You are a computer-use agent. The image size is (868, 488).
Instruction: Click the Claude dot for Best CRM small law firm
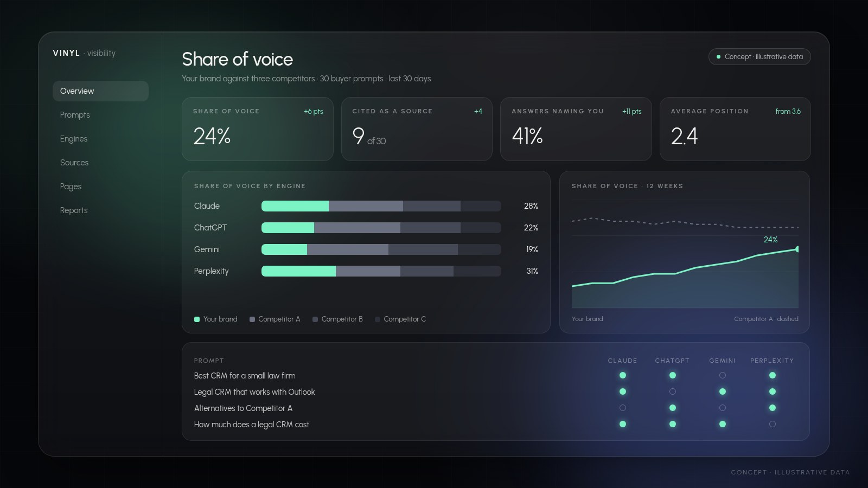coord(623,375)
